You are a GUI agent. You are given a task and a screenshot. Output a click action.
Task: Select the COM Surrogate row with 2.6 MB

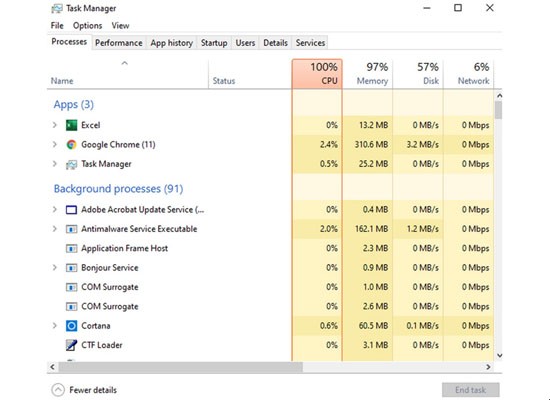click(270, 306)
